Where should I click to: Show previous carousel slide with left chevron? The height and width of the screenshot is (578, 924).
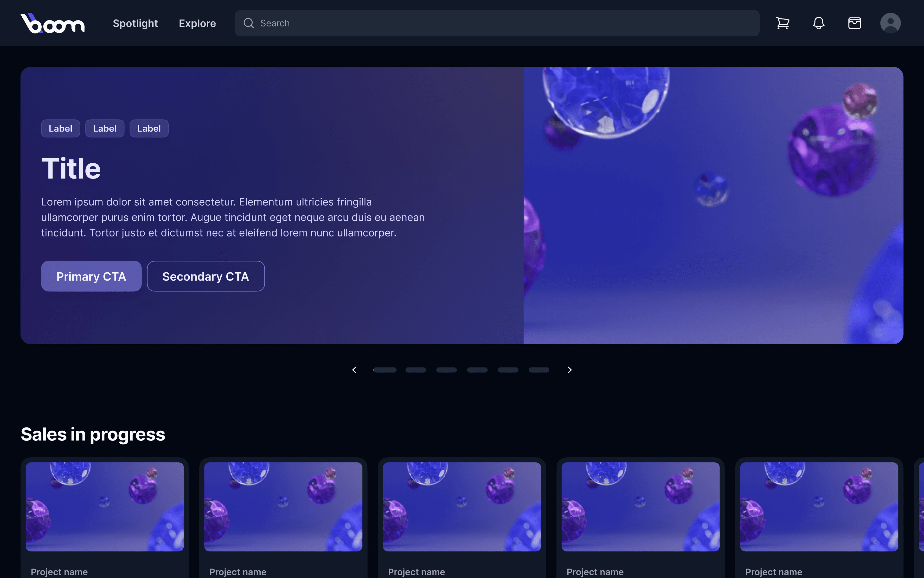click(x=354, y=370)
